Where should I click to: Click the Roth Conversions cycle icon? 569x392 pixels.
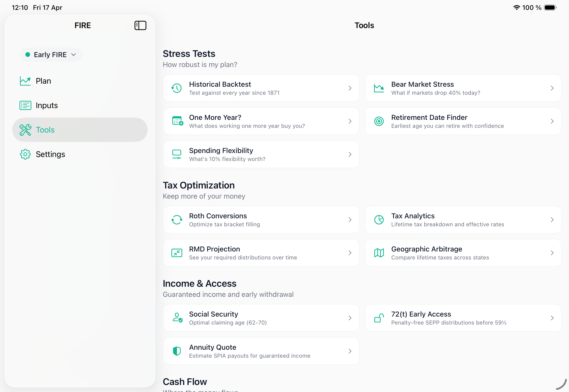point(177,220)
